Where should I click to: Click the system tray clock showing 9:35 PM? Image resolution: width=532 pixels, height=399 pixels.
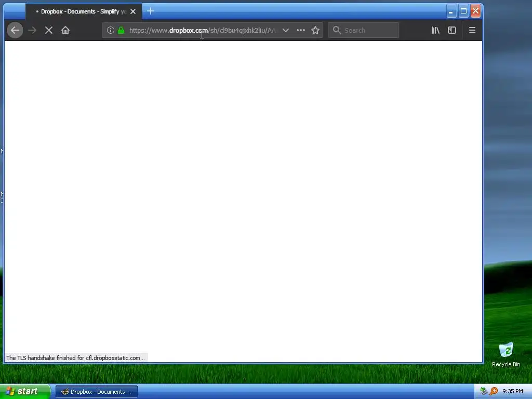point(513,392)
